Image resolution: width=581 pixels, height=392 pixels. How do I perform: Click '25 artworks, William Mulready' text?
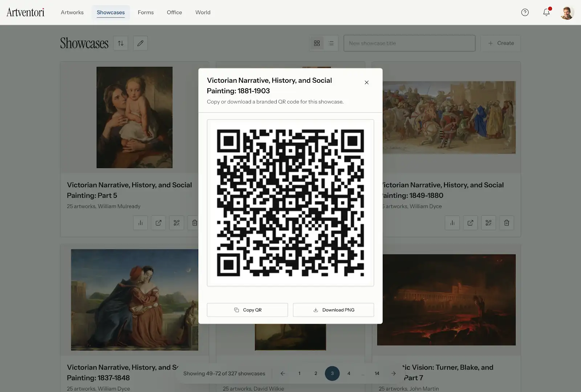(x=103, y=206)
